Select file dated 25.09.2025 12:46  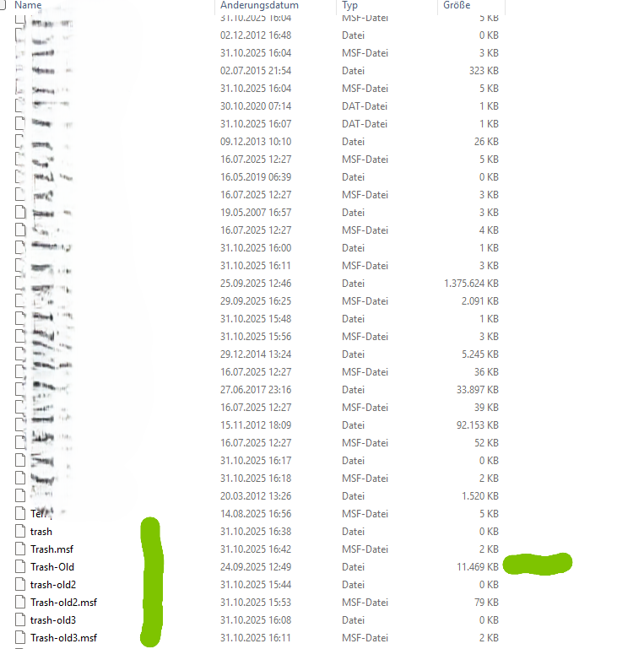click(x=257, y=283)
